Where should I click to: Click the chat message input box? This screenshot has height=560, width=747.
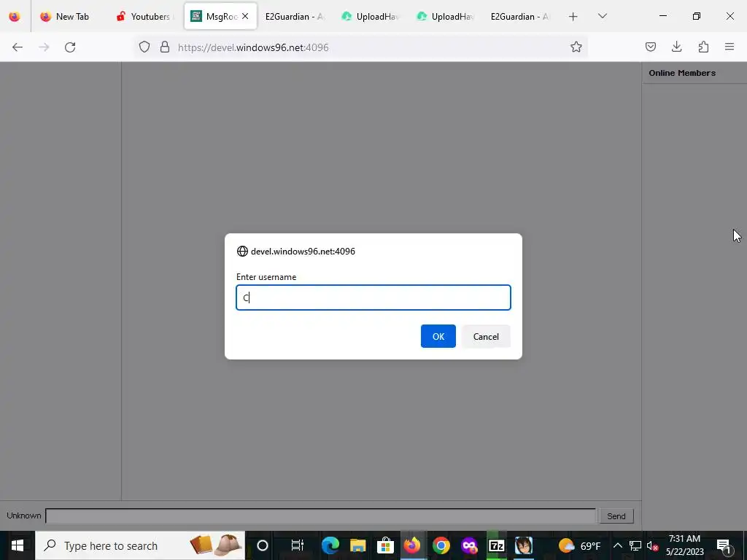(x=321, y=516)
